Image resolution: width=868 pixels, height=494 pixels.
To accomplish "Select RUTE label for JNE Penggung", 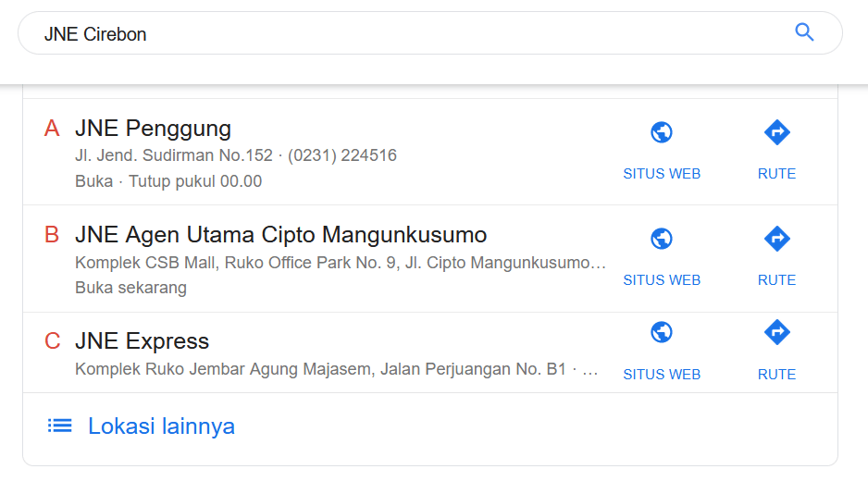I will [x=776, y=174].
